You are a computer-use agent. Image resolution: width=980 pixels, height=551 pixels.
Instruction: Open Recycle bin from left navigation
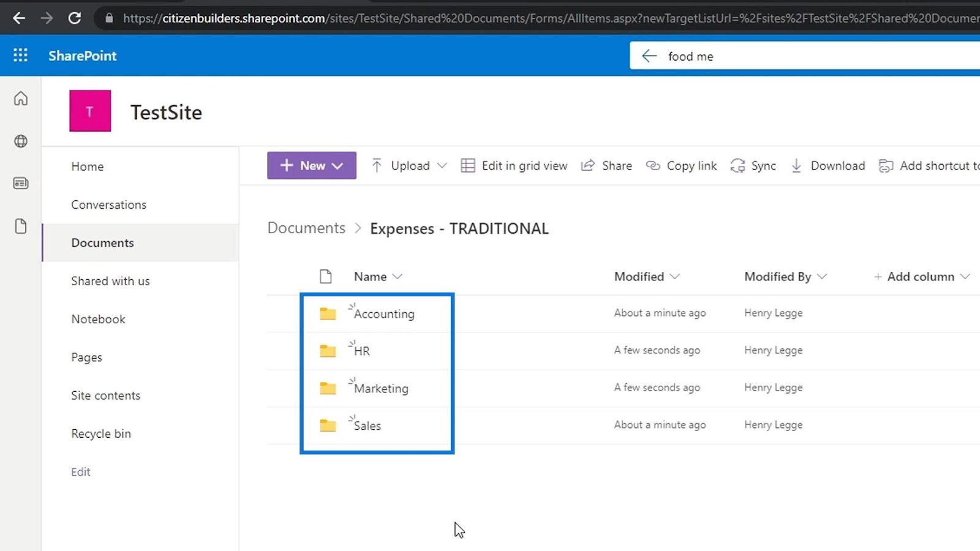[x=101, y=433]
